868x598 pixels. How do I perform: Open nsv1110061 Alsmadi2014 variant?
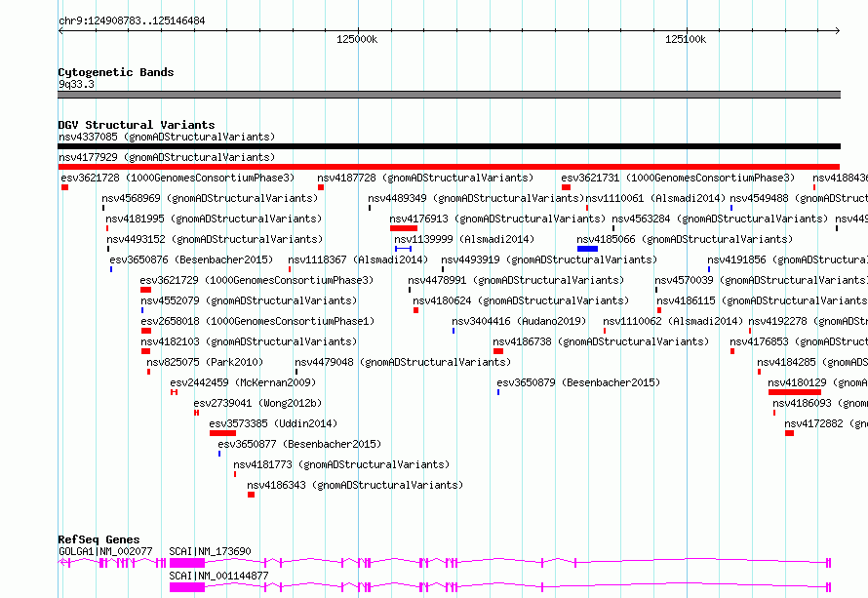click(x=655, y=198)
